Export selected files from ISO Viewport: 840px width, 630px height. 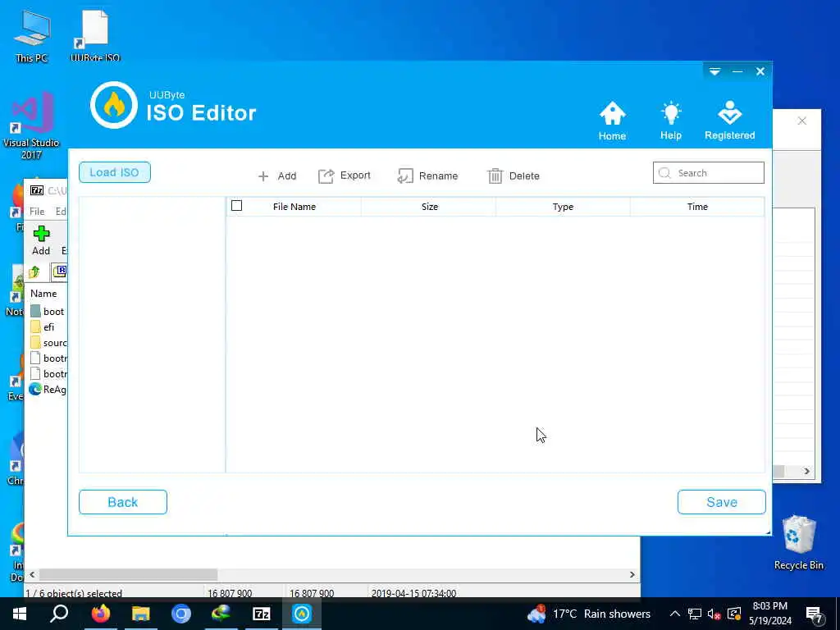pyautogui.click(x=344, y=176)
